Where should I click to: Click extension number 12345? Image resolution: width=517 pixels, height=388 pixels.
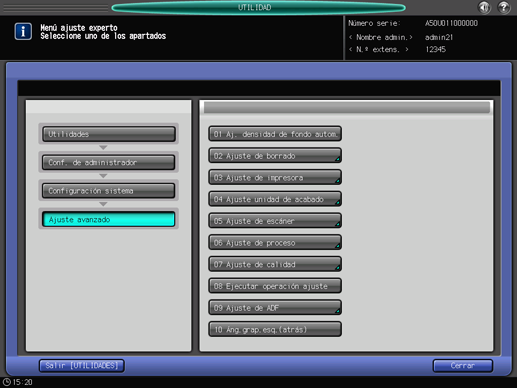[x=435, y=49]
